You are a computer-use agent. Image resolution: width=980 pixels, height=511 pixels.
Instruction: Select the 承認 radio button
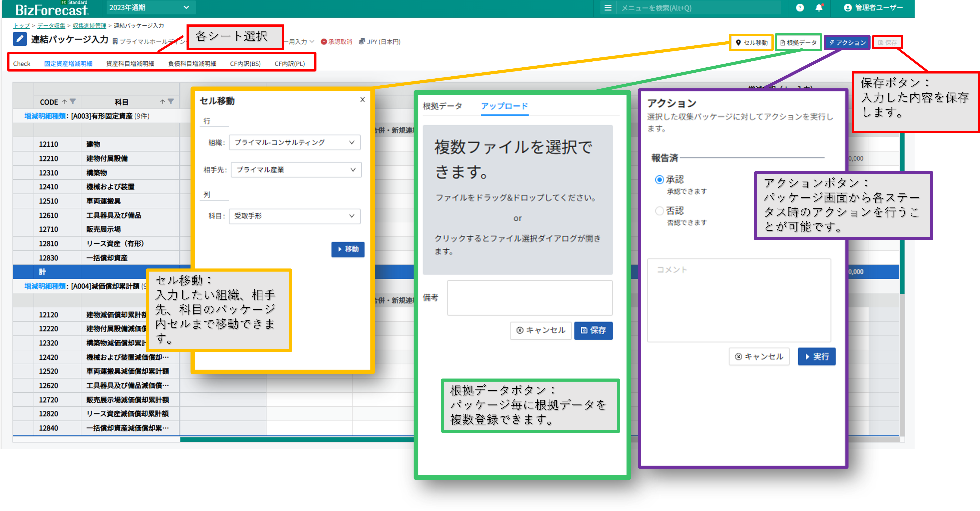659,180
